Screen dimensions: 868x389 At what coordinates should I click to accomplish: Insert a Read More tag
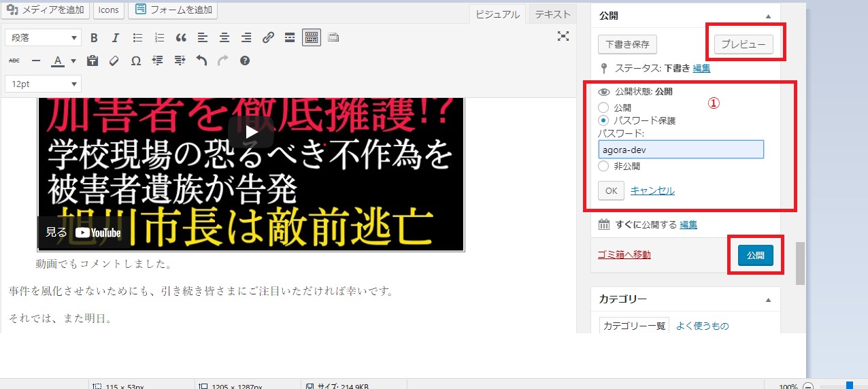290,38
